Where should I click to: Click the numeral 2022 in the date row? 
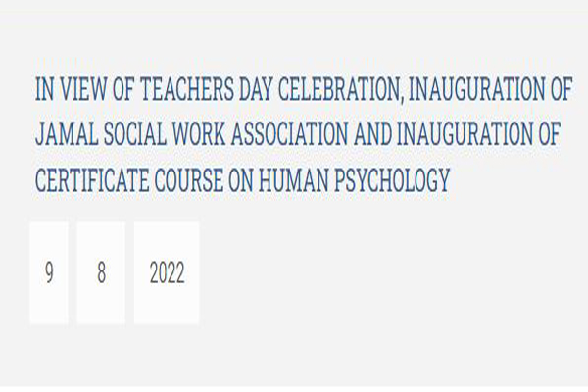point(168,272)
